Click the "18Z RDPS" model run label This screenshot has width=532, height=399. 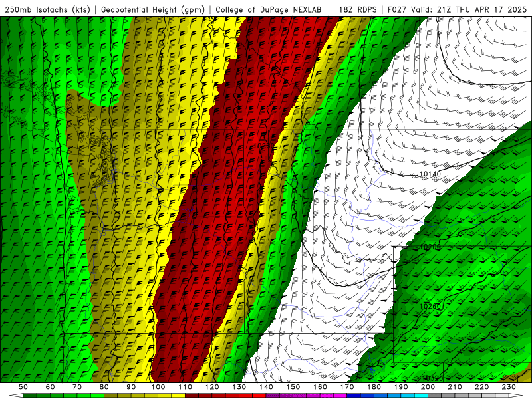coord(358,9)
